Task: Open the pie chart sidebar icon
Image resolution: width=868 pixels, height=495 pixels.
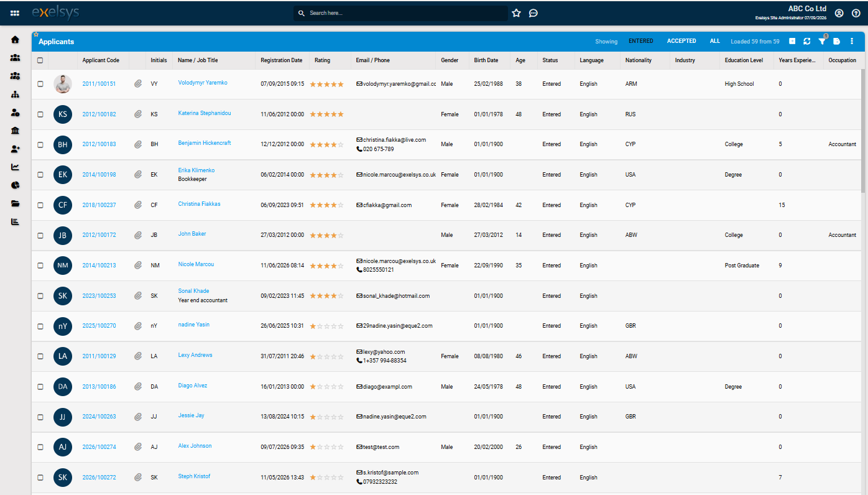Action: (x=16, y=185)
